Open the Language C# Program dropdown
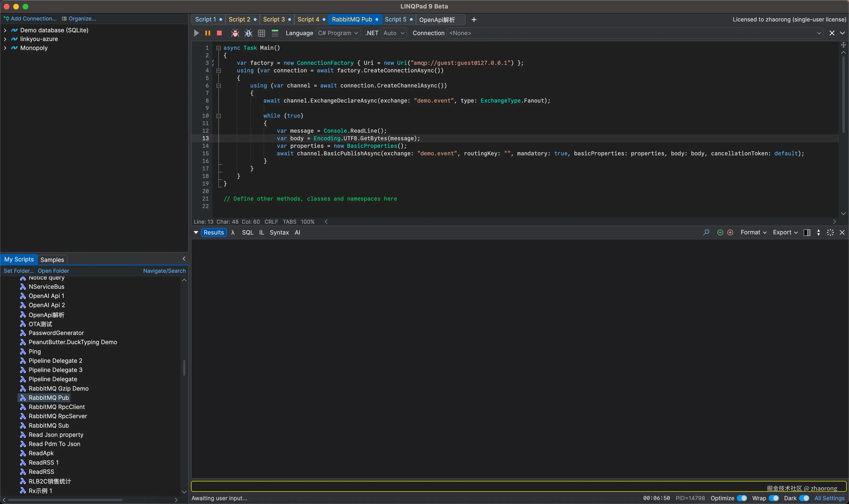This screenshot has height=504, width=849. click(338, 33)
